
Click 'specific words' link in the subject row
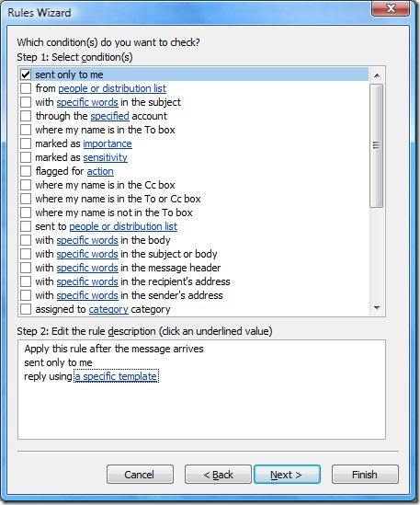pyautogui.click(x=87, y=102)
